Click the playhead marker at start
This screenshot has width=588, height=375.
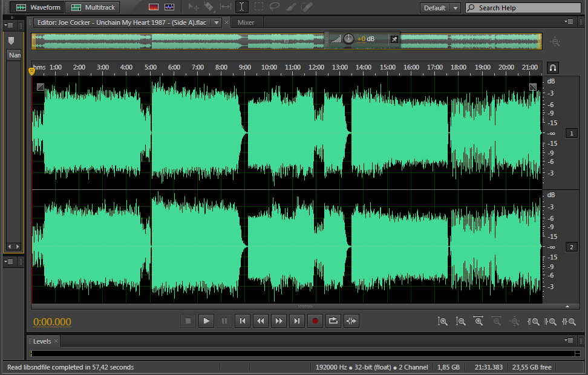pyautogui.click(x=31, y=71)
